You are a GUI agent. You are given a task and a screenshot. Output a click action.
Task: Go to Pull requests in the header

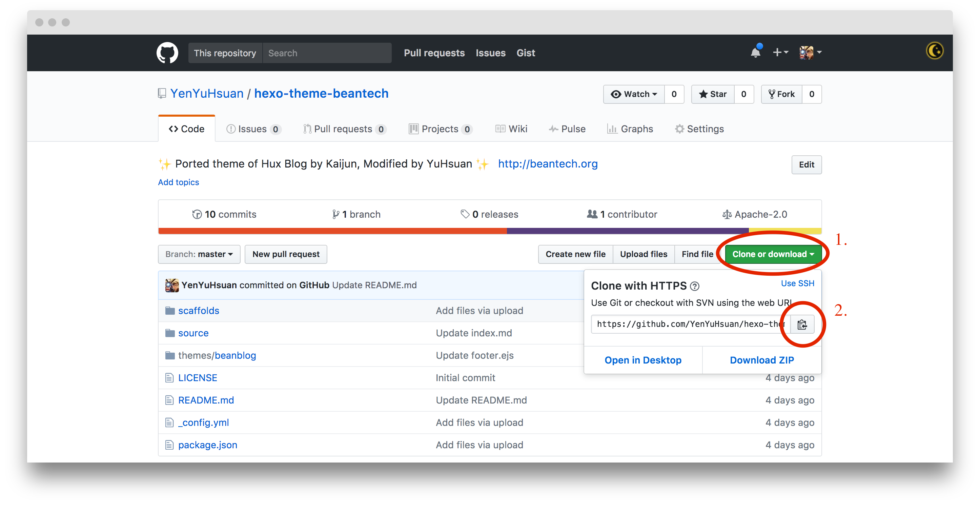pos(434,53)
